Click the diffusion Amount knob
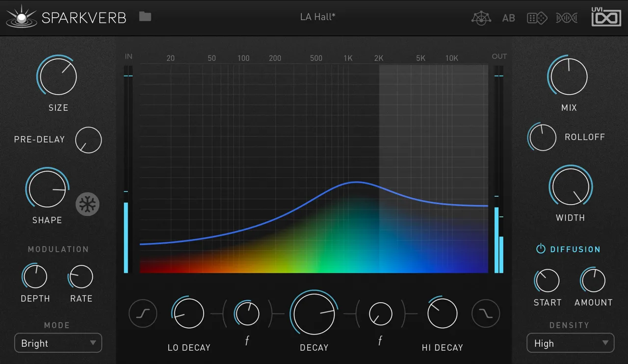This screenshot has width=628, height=364. tap(593, 280)
